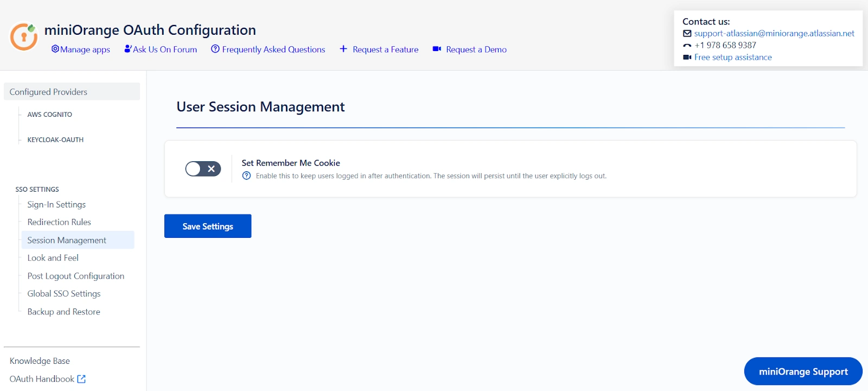This screenshot has width=868, height=391.
Task: Open Manage apps link
Action: (x=85, y=49)
